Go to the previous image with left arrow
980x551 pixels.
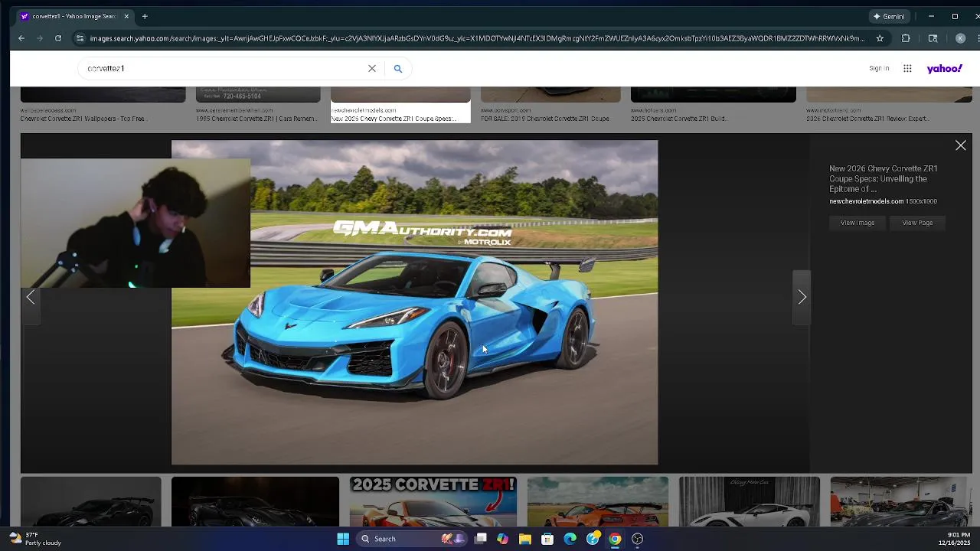pos(31,297)
